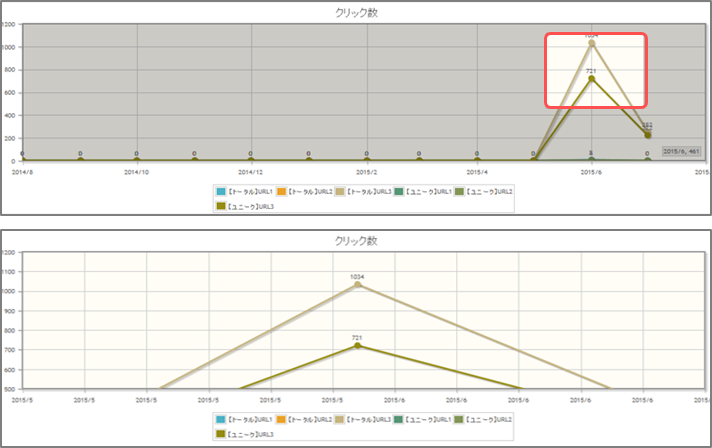This screenshot has height=448, width=712.
Task: Click the '2015/2' x-axis label
Action: [x=366, y=172]
